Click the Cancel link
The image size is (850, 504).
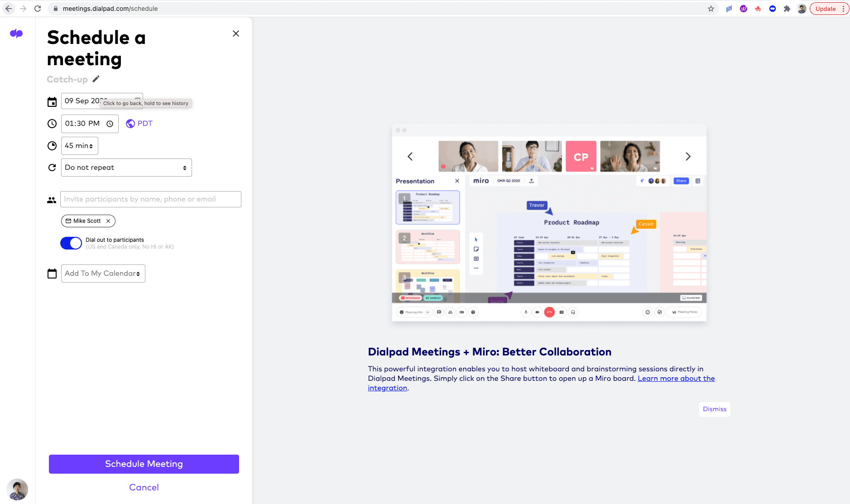pos(144,487)
